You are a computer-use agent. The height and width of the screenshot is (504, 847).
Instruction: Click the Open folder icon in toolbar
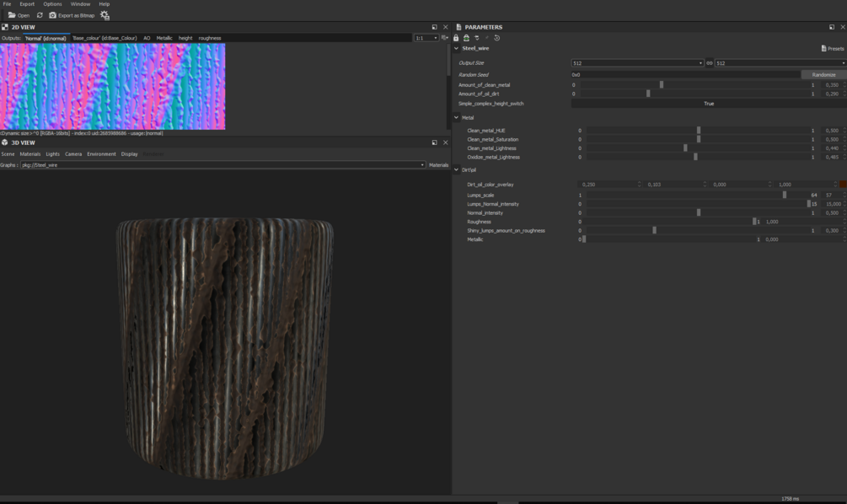click(x=12, y=15)
